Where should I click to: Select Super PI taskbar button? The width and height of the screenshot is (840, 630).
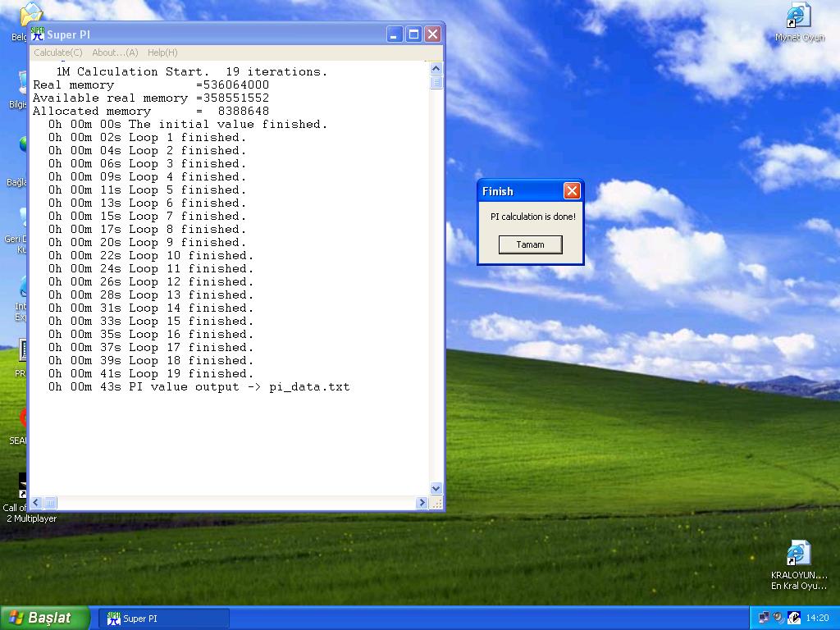tap(164, 619)
